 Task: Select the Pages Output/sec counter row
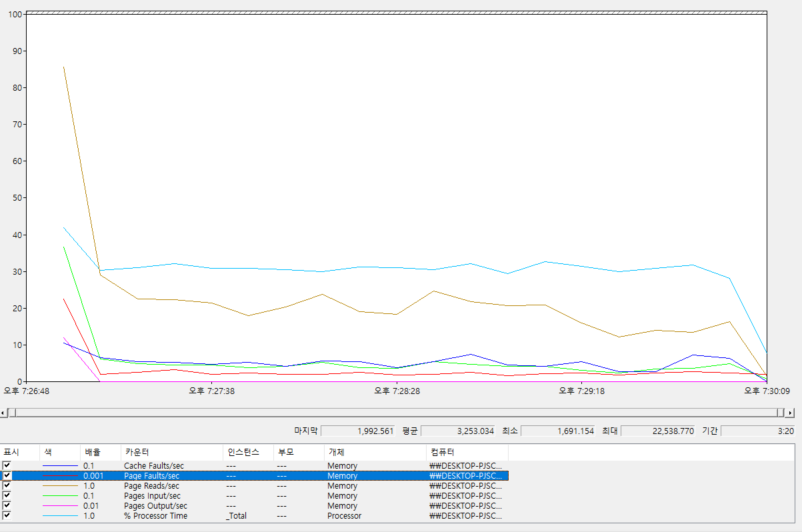pos(255,505)
